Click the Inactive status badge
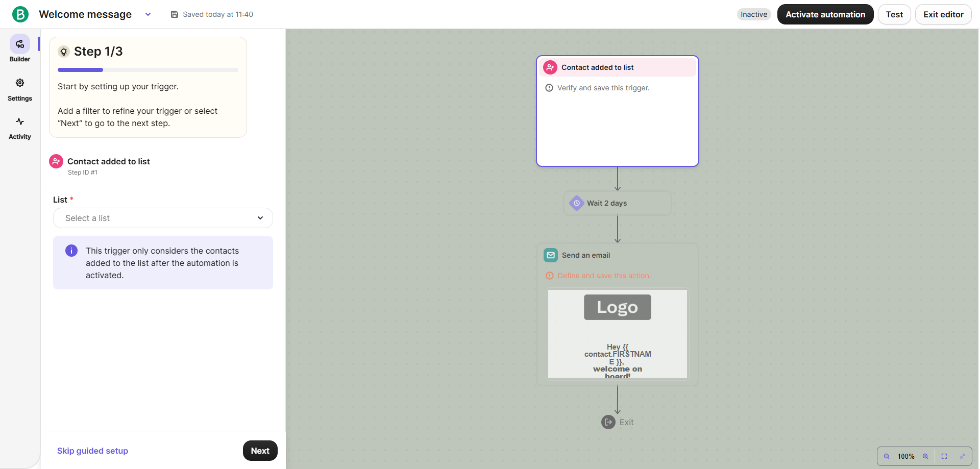 [754, 14]
